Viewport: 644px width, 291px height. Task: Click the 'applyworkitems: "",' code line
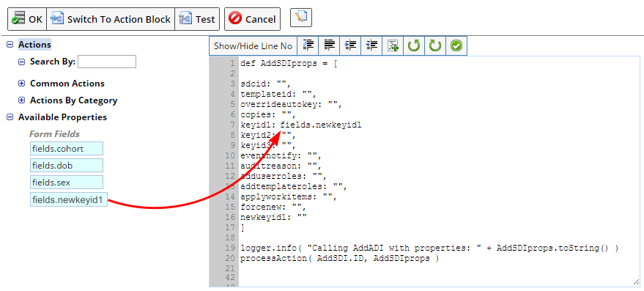tap(289, 197)
